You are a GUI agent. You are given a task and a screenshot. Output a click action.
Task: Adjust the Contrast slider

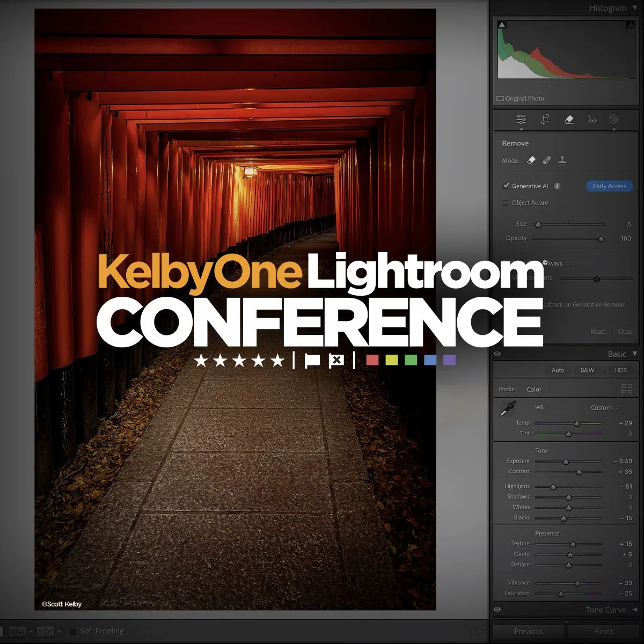(568, 472)
